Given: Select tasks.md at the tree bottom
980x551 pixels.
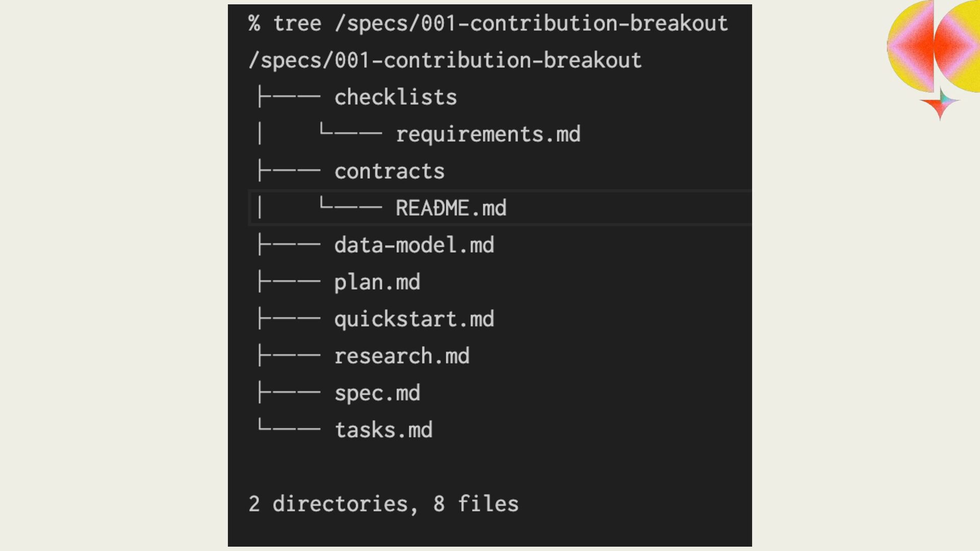Looking at the screenshot, I should pos(383,430).
